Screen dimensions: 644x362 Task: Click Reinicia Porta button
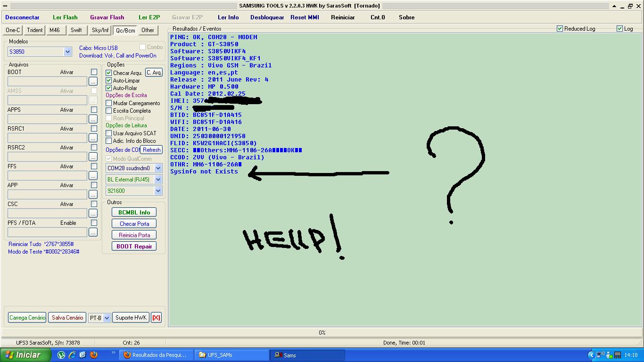pos(134,235)
